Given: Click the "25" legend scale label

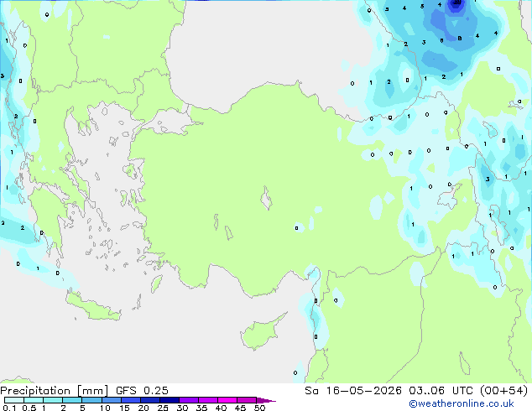Looking at the screenshot, I should (163, 408).
